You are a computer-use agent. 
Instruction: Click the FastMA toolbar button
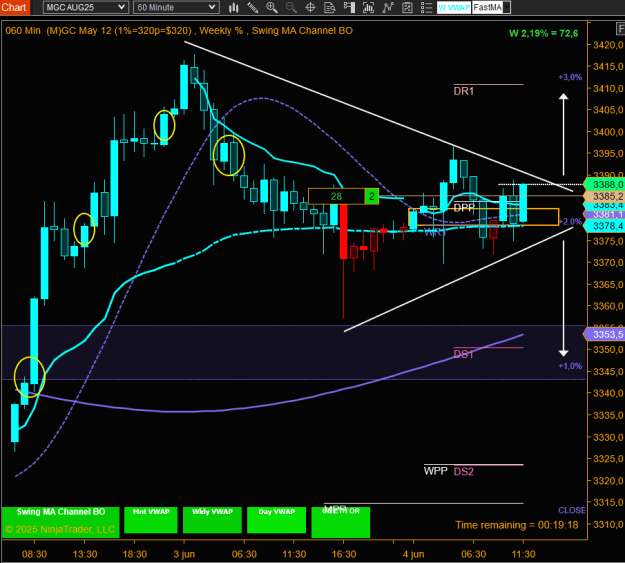tap(487, 8)
